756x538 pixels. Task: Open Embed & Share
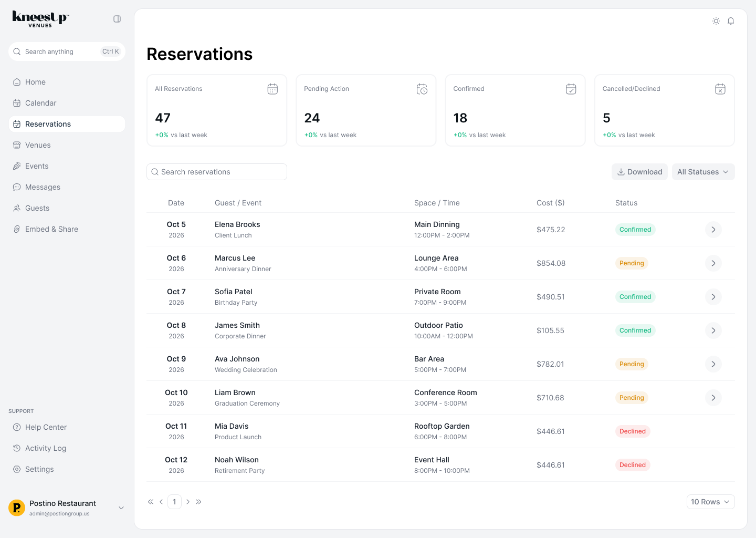pyautogui.click(x=67, y=229)
